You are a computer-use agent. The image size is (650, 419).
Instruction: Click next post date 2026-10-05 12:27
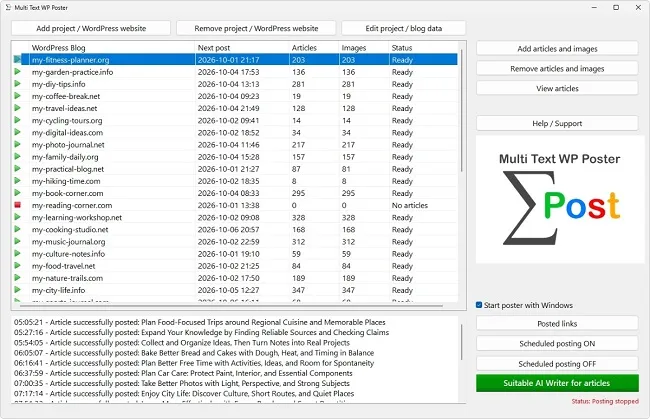pyautogui.click(x=228, y=290)
